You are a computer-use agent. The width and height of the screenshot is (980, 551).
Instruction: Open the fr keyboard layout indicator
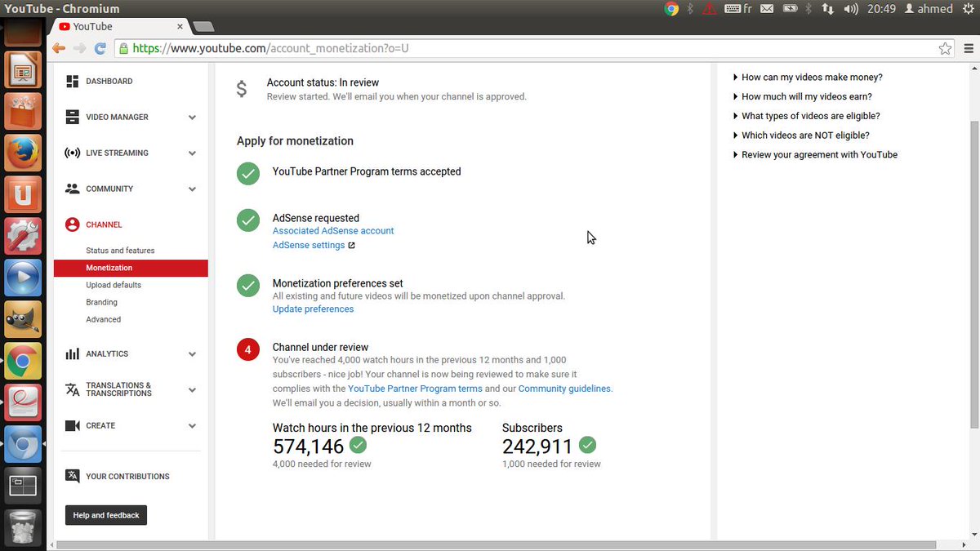point(737,9)
